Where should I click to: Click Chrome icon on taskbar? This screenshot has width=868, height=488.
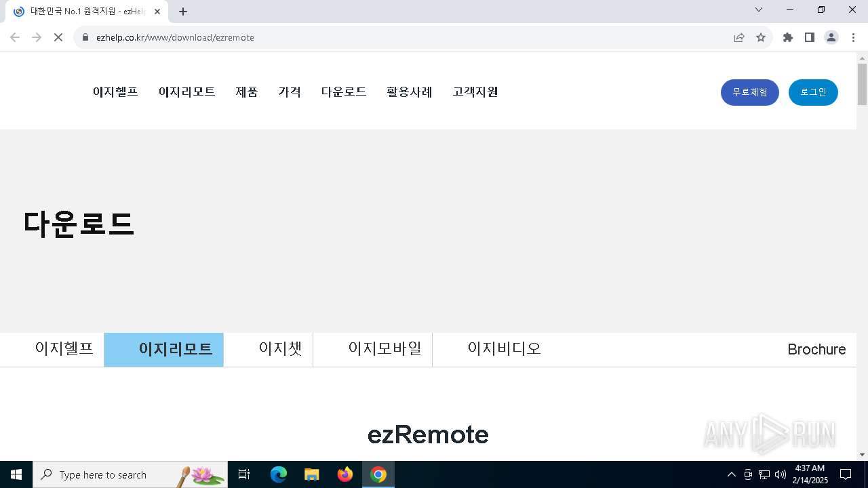click(x=378, y=474)
